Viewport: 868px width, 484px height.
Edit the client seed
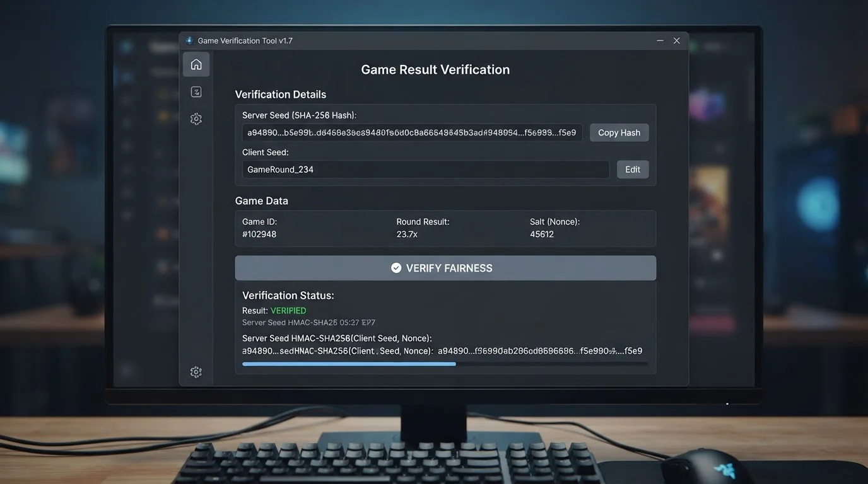[x=633, y=170]
